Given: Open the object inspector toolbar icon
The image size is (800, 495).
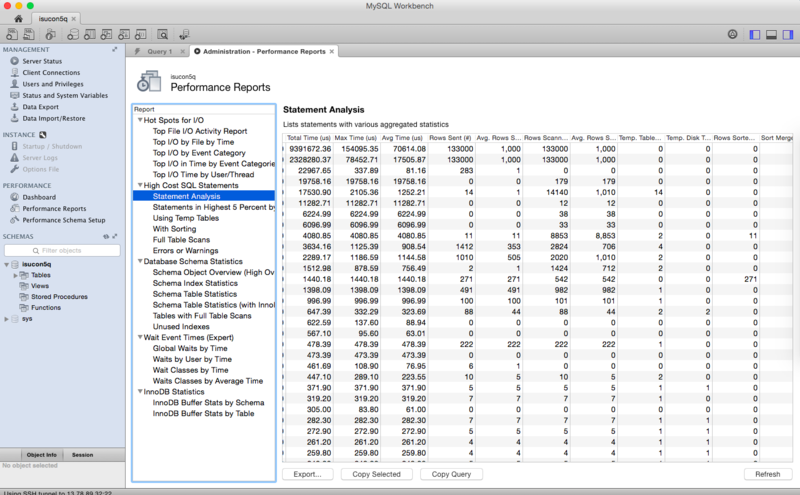Looking at the screenshot, I should [x=50, y=34].
